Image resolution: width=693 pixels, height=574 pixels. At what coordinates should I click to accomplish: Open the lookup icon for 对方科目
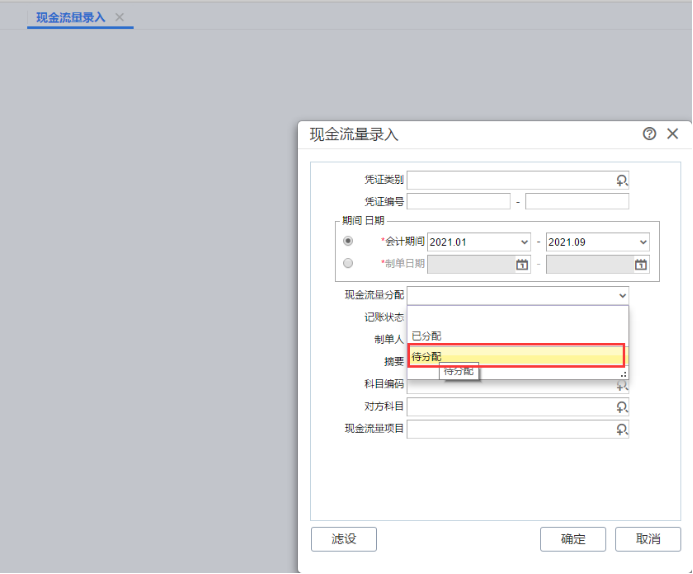(622, 407)
